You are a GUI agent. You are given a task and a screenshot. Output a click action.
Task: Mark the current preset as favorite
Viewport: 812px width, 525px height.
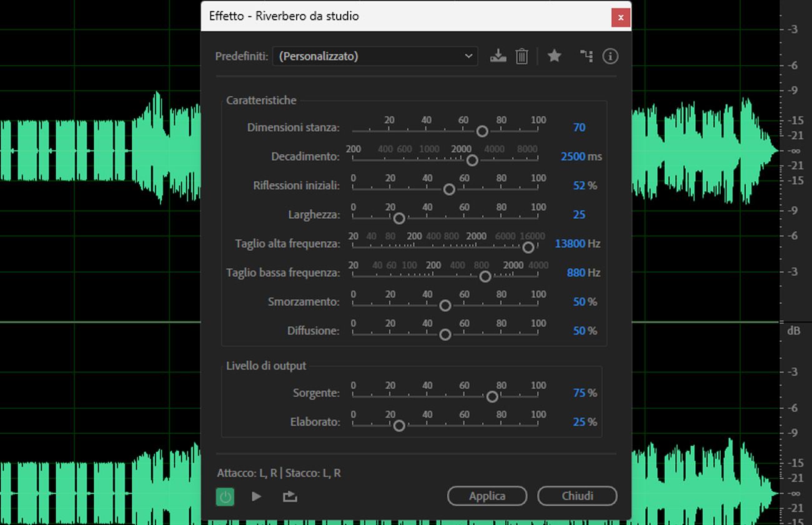pyautogui.click(x=554, y=56)
